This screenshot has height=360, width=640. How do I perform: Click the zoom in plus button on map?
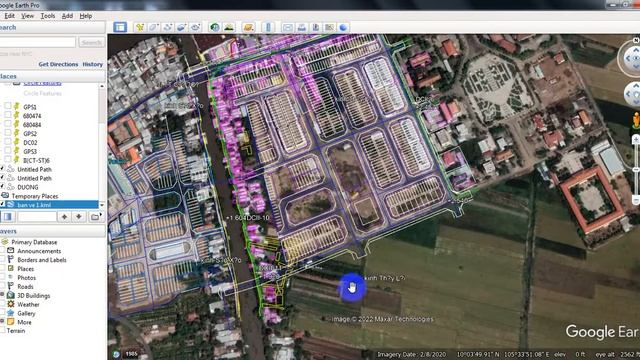pyautogui.click(x=636, y=140)
